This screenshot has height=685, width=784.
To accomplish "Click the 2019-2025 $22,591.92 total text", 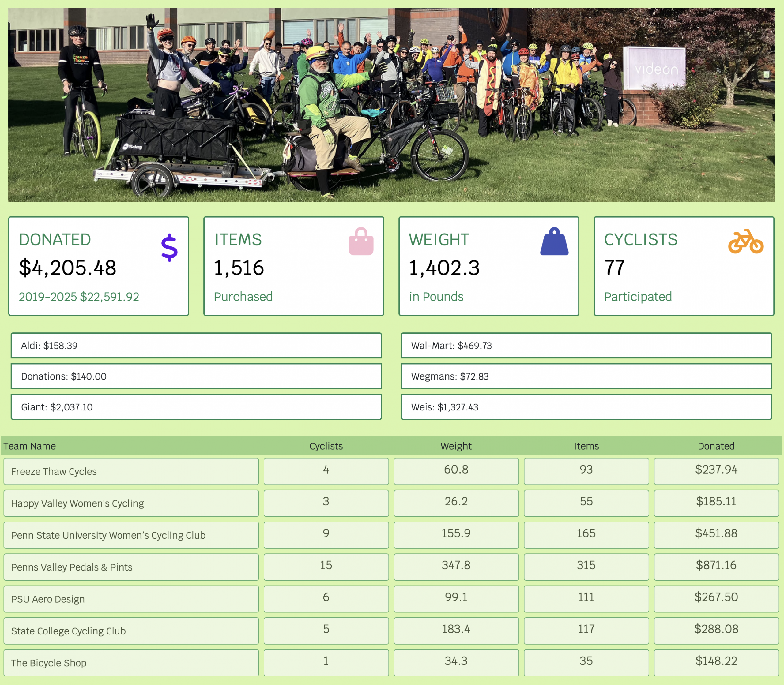I will pyautogui.click(x=79, y=297).
